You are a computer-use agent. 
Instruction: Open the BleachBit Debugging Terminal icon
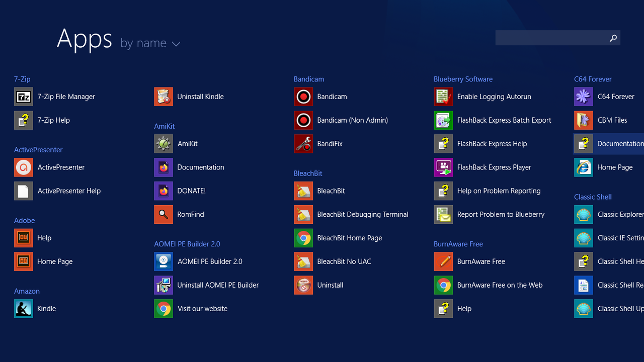(x=303, y=214)
